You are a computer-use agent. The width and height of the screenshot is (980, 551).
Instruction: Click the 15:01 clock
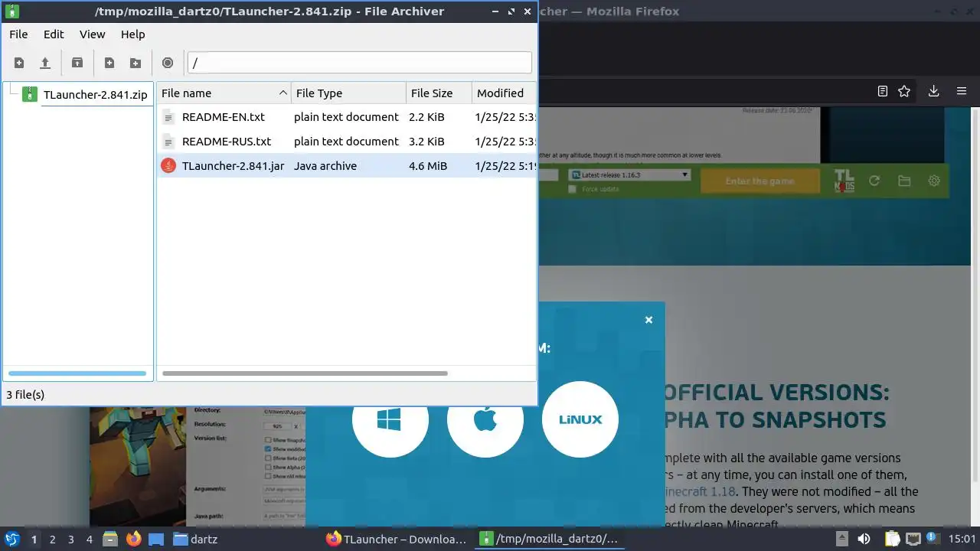click(962, 540)
